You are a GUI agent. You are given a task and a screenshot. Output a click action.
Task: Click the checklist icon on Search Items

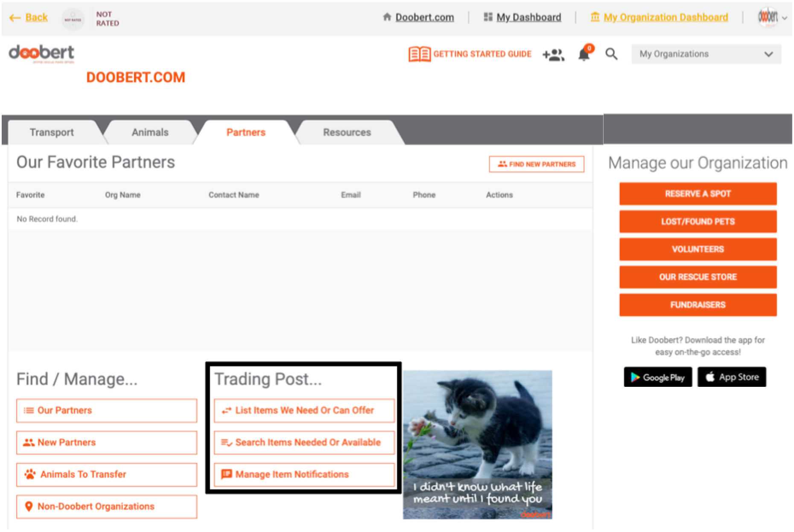226,442
